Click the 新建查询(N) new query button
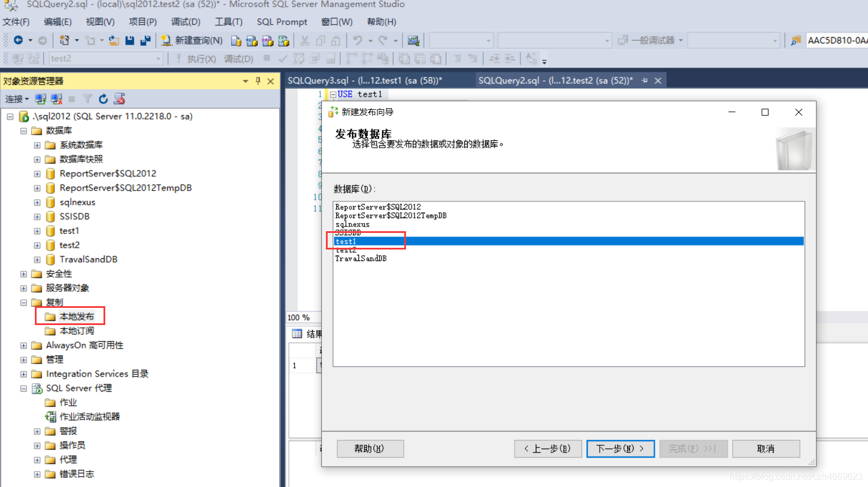 tap(192, 40)
